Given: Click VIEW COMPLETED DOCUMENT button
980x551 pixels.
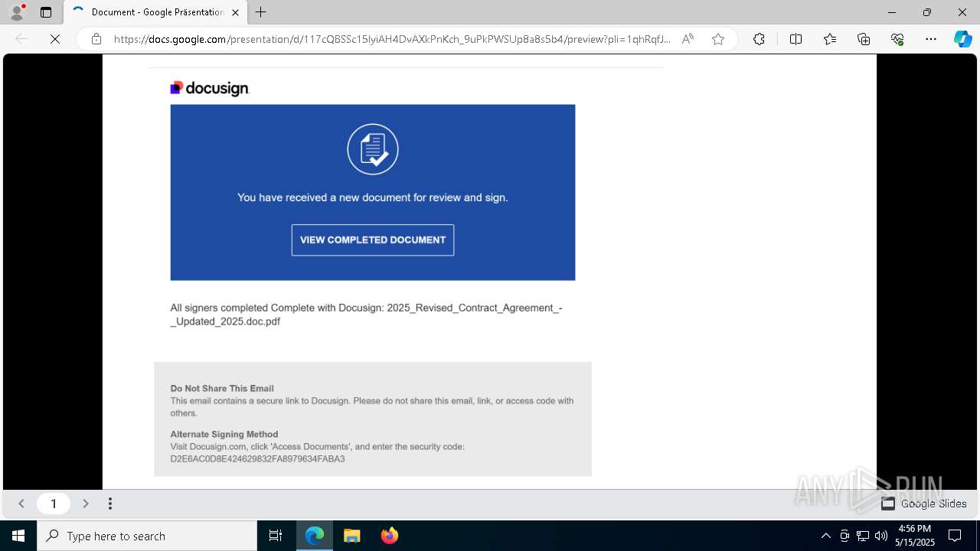Looking at the screenshot, I should [x=373, y=240].
